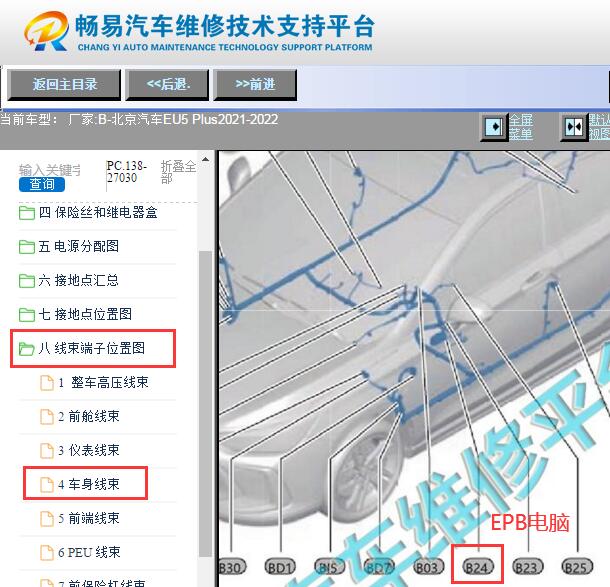Go forward with the >>前进 button
The image size is (610, 587).
pyautogui.click(x=255, y=84)
